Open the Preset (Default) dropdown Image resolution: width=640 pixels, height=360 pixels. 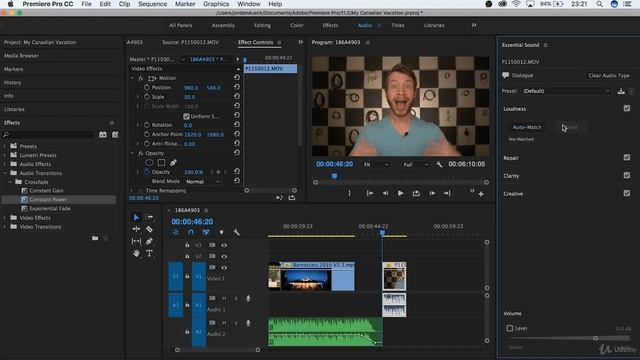[x=567, y=91]
